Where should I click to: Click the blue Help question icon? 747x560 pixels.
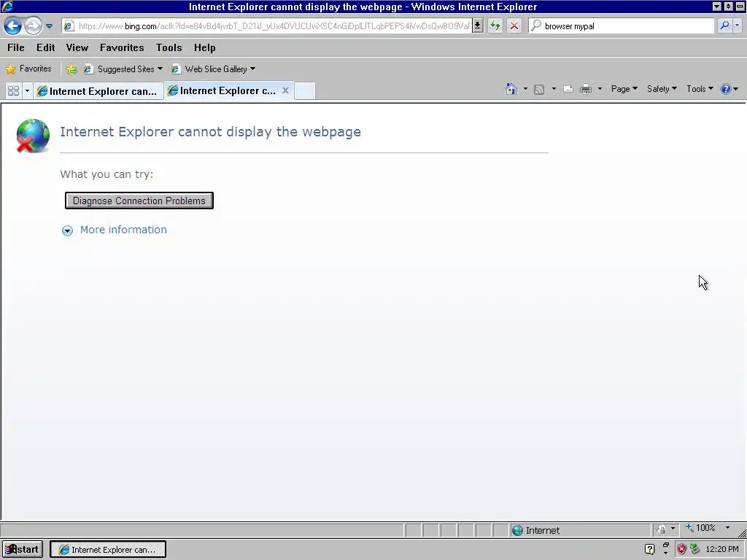(x=726, y=89)
